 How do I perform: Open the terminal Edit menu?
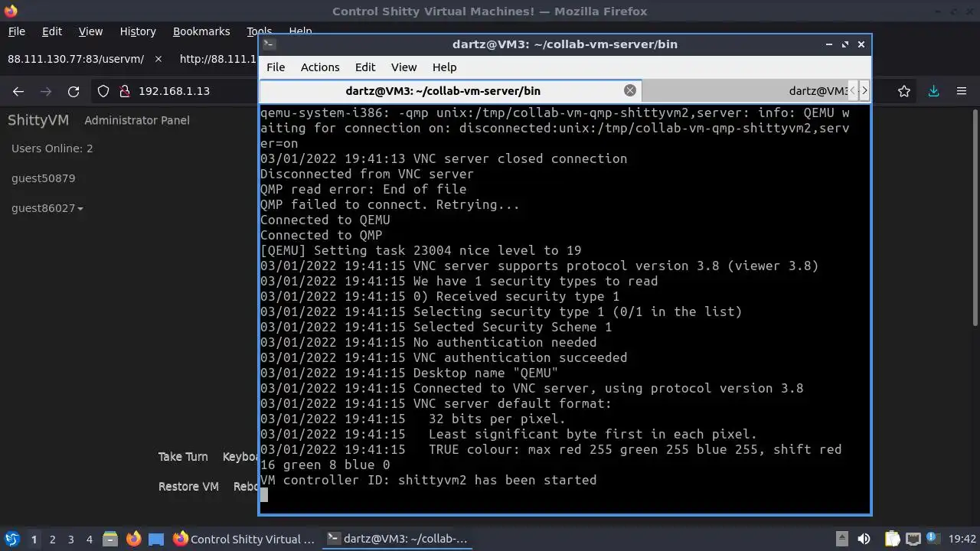[365, 67]
